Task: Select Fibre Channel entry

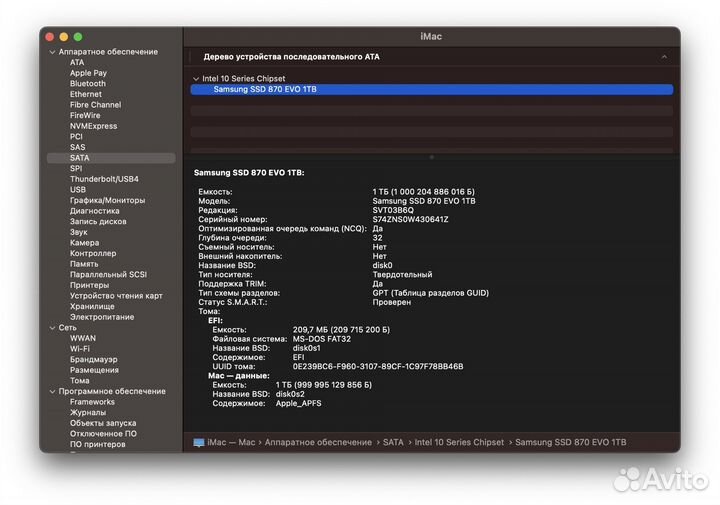Action: (96, 105)
